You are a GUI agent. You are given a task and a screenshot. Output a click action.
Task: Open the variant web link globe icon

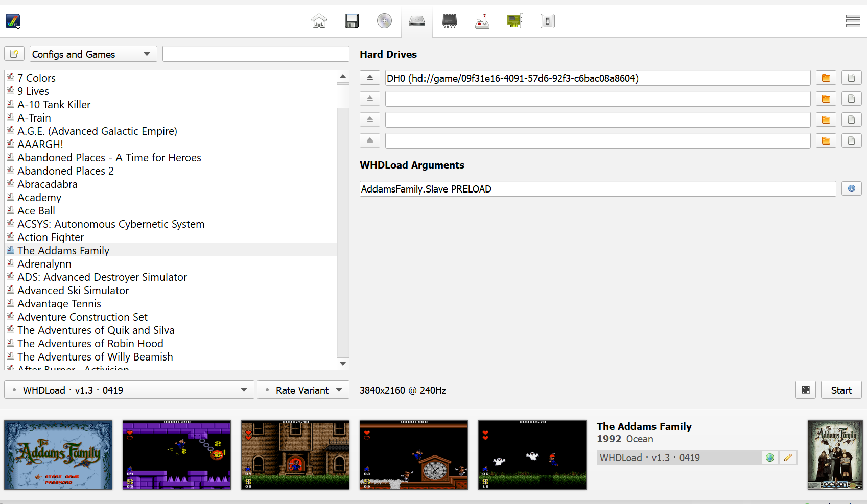tap(770, 458)
